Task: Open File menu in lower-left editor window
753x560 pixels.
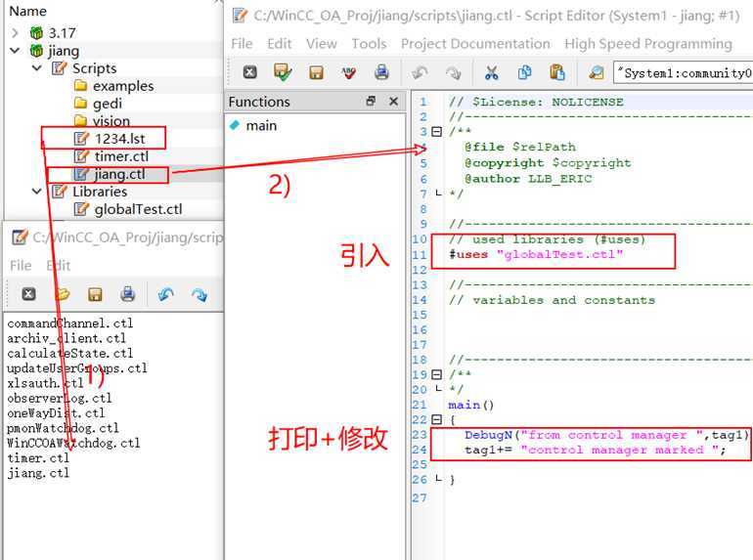Action: [x=21, y=266]
